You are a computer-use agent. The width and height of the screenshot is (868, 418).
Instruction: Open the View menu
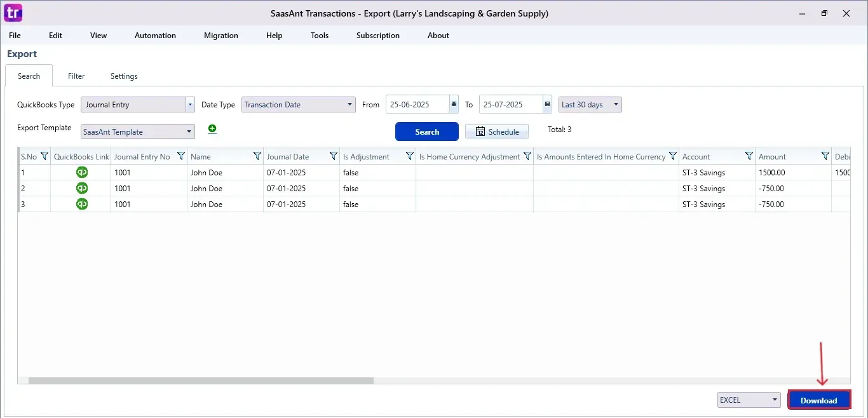pyautogui.click(x=98, y=36)
